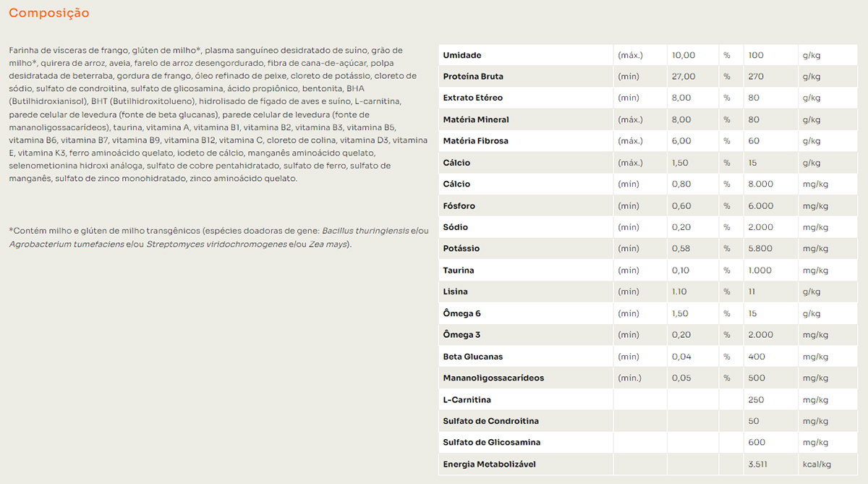The height and width of the screenshot is (484, 868).
Task: Select the Ômega 3 row label
Action: 461,335
